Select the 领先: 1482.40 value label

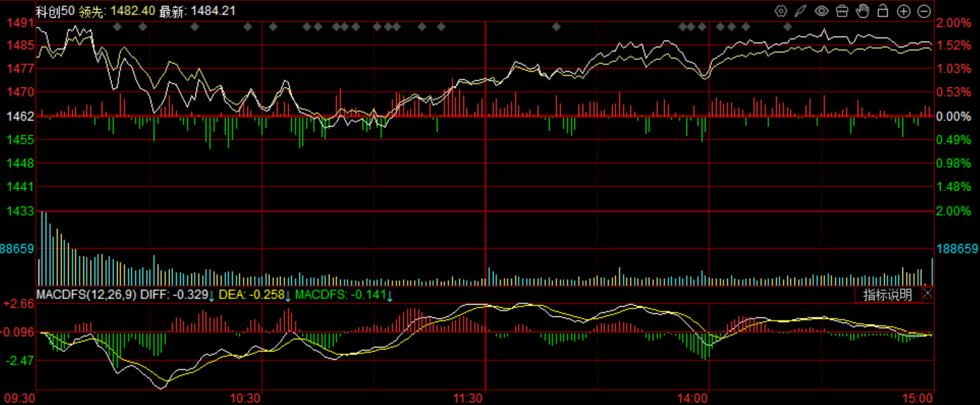point(117,11)
